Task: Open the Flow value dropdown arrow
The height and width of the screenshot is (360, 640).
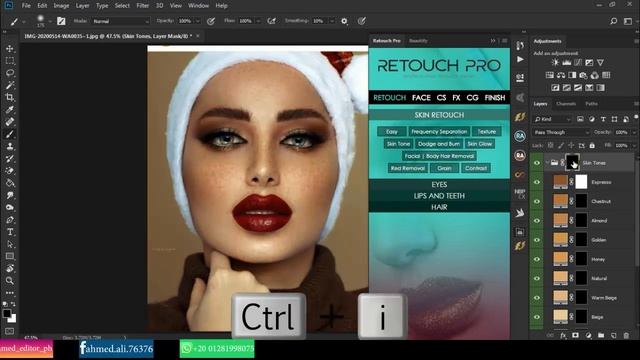Action: (258, 21)
